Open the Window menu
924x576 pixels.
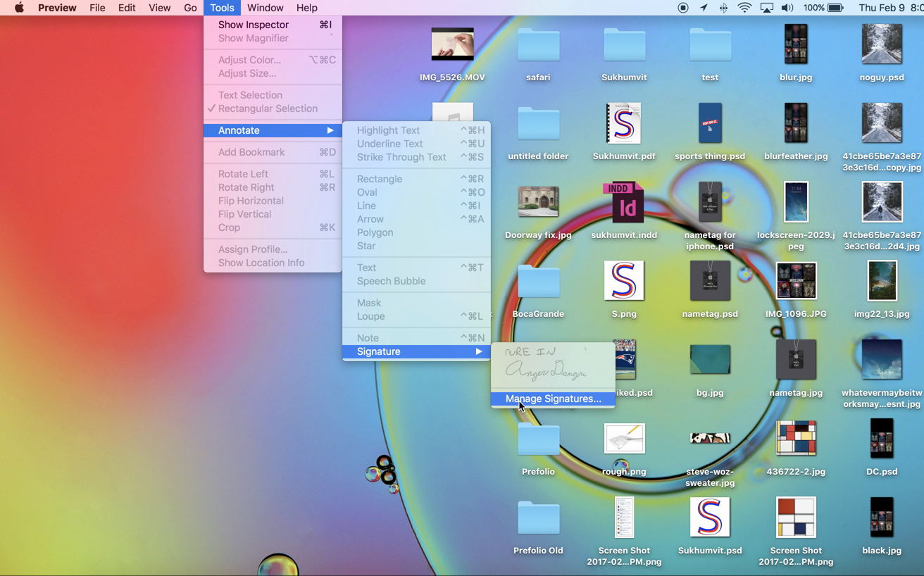click(x=265, y=8)
